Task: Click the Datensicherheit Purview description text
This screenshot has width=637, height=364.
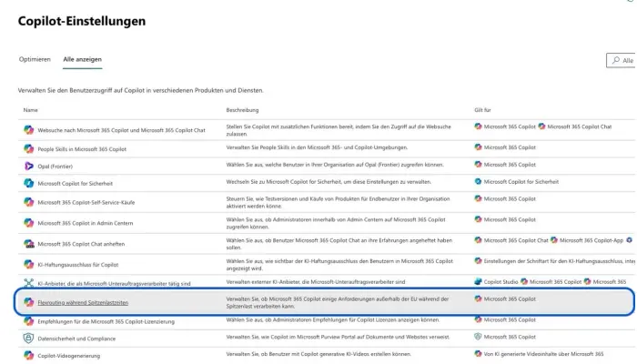Action: pyautogui.click(x=338, y=337)
